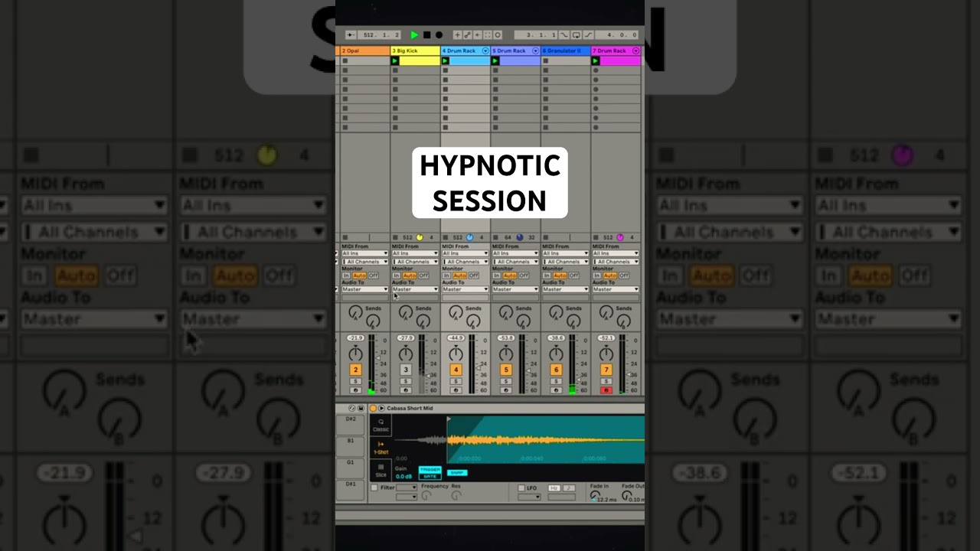This screenshot has height=551, width=980.
Task: Click the Save Preset disk icon in drum rack
Action: click(x=361, y=409)
